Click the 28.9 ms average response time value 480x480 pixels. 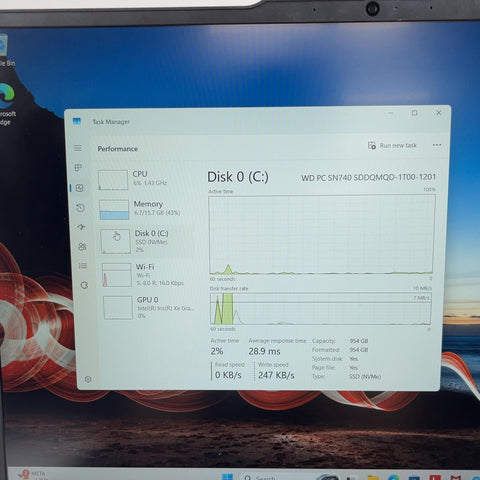[x=264, y=351]
